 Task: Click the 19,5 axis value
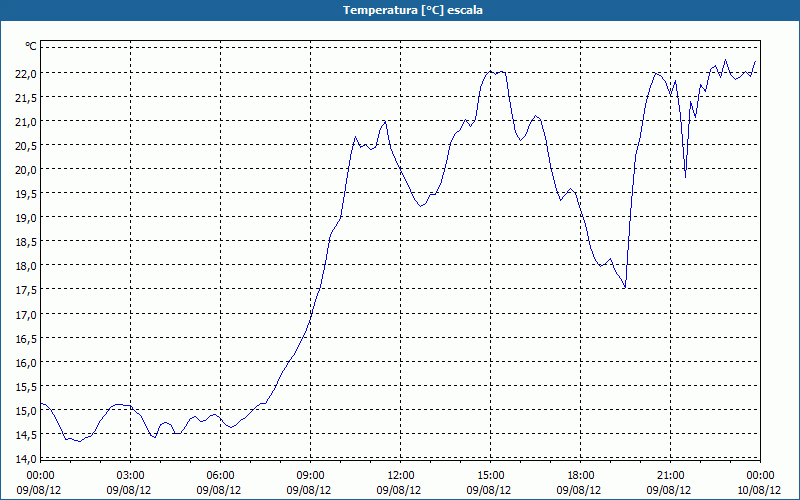click(x=26, y=194)
